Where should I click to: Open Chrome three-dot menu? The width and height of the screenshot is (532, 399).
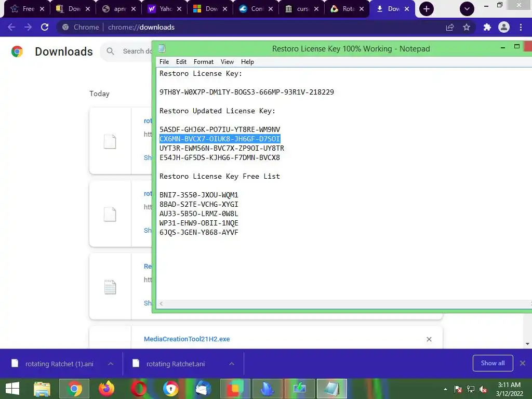point(521,27)
